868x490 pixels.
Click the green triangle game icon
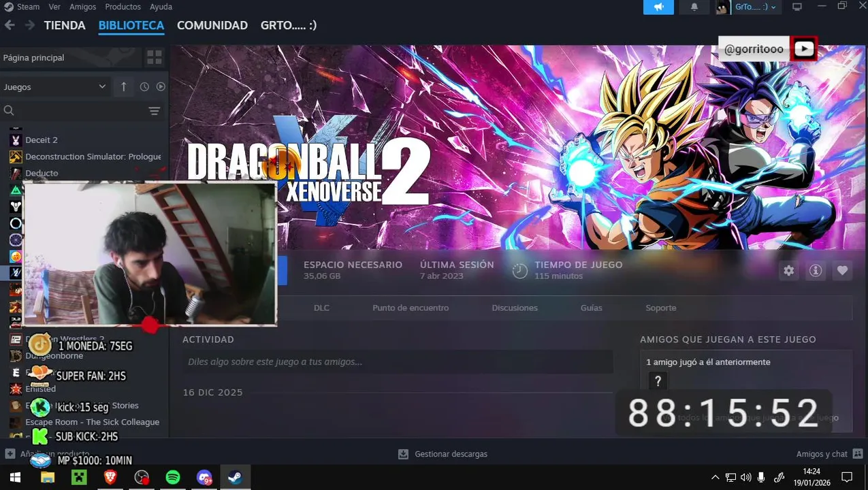tap(16, 190)
